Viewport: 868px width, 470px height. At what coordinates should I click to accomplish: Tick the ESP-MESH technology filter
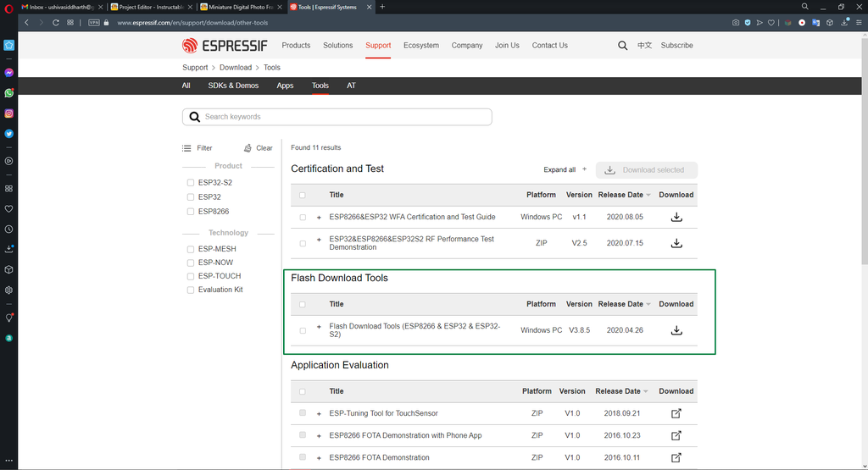191,249
